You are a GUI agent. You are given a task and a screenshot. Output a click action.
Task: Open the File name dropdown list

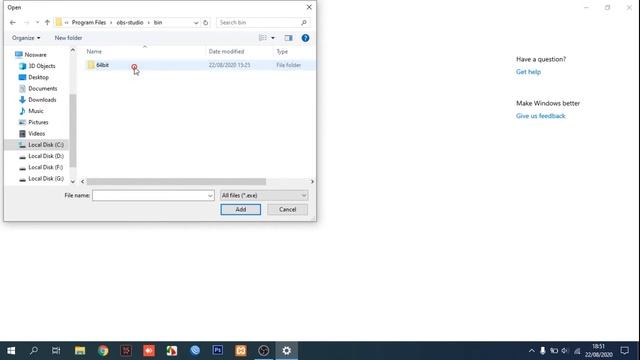pyautogui.click(x=210, y=196)
